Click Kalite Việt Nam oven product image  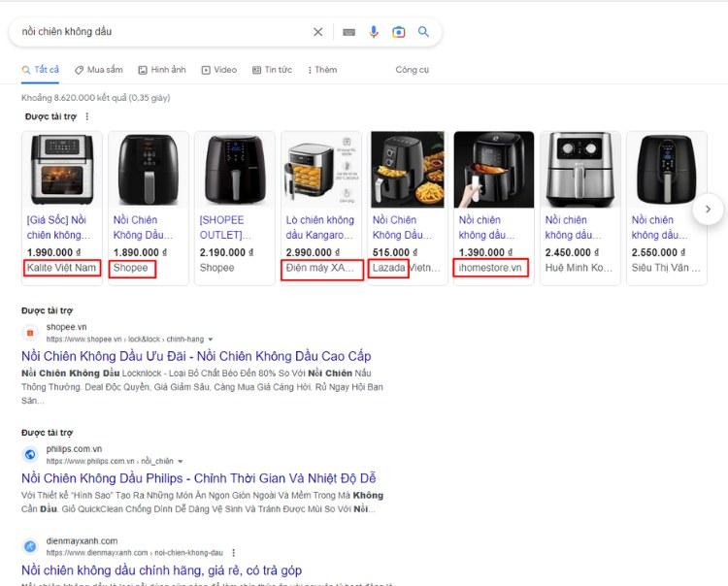point(62,170)
